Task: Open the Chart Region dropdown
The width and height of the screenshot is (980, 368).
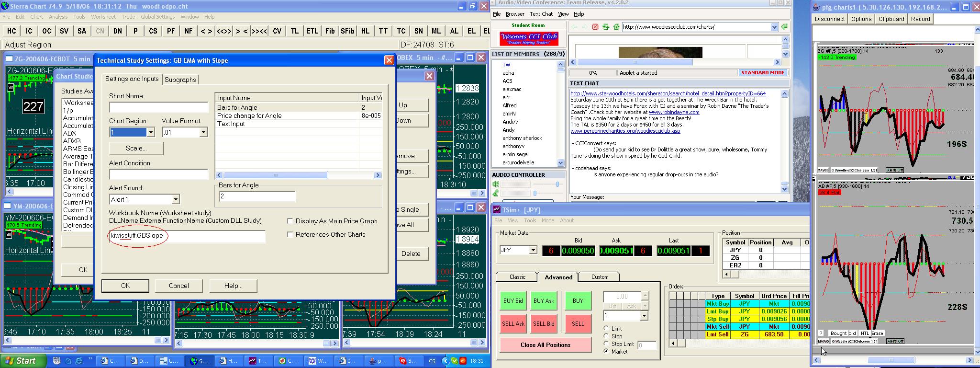Action: [x=151, y=132]
